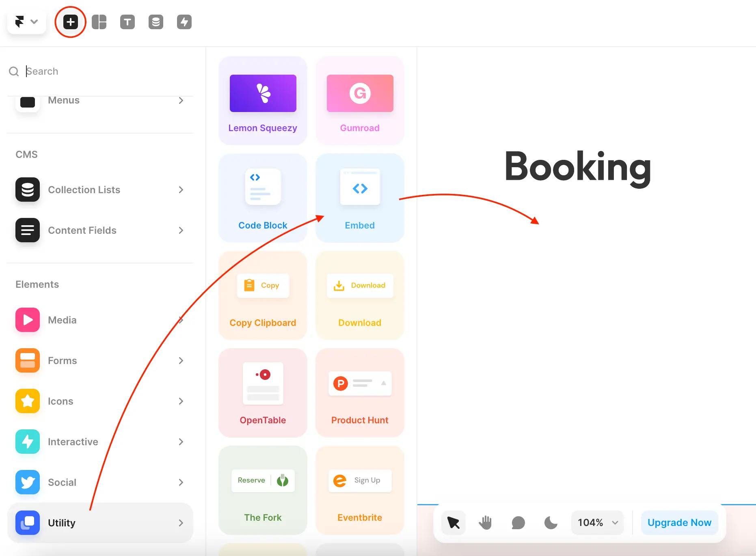Insert the Product Hunt component
The height and width of the screenshot is (556, 756).
(x=360, y=393)
